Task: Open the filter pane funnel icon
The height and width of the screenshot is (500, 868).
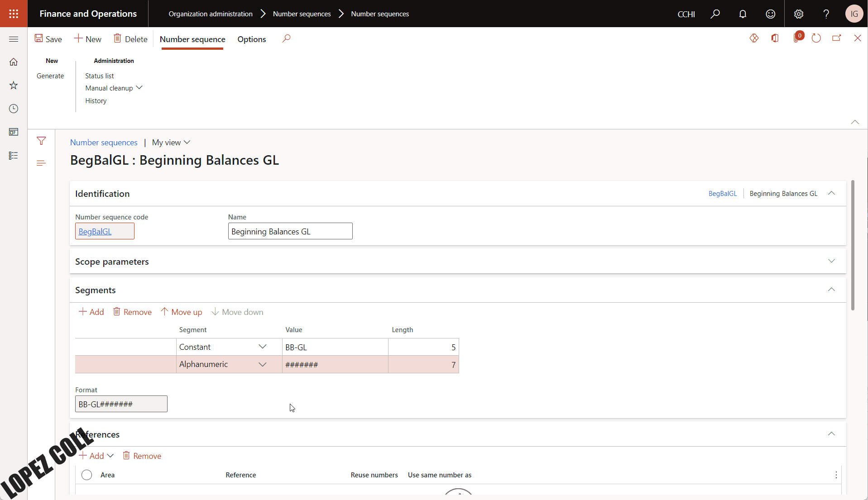Action: click(41, 141)
